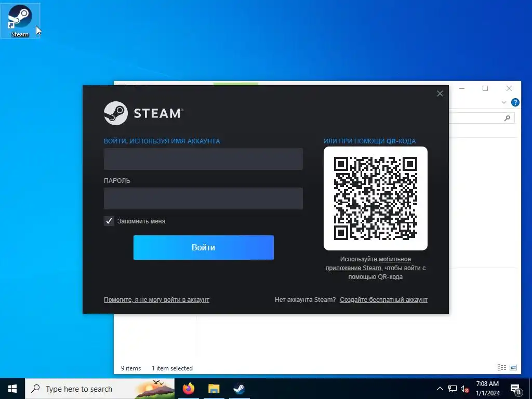Maximize the File Explorer window
Image resolution: width=532 pixels, height=399 pixels.
click(485, 88)
